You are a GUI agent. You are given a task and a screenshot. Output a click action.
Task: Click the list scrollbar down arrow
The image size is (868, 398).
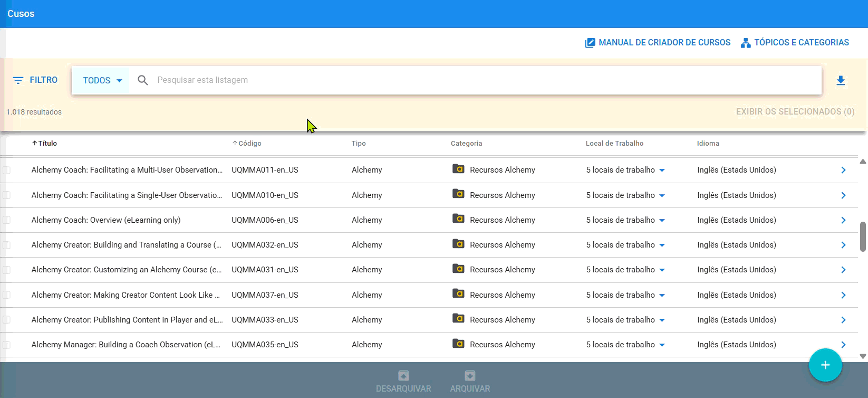click(x=863, y=356)
